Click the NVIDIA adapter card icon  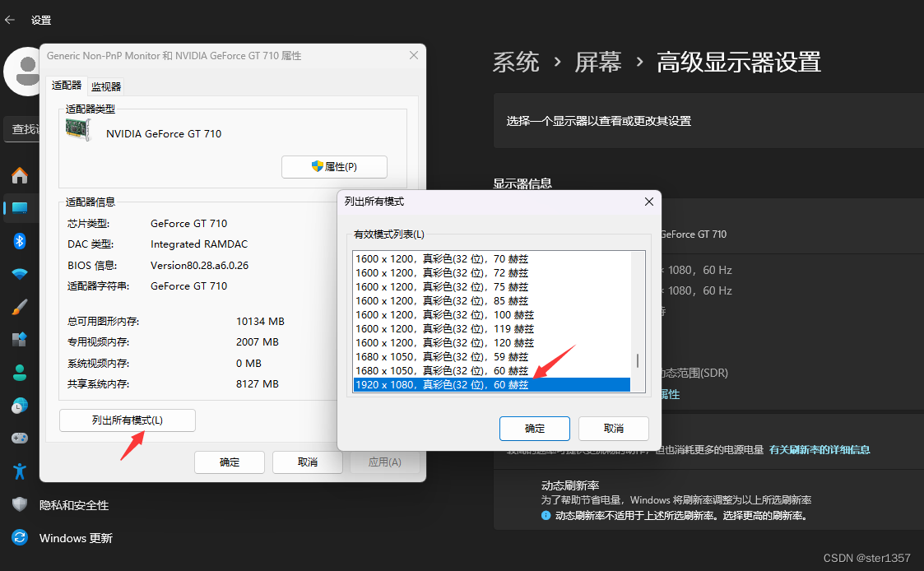(x=78, y=130)
